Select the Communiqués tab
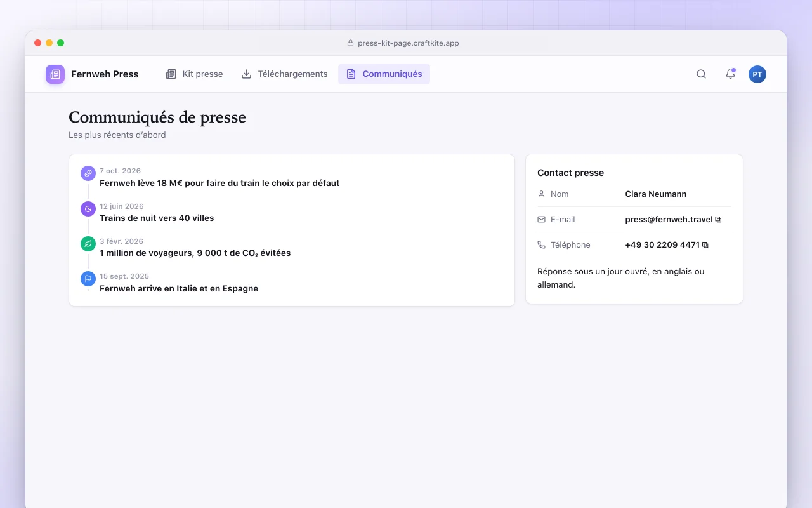The width and height of the screenshot is (812, 508). 384,74
